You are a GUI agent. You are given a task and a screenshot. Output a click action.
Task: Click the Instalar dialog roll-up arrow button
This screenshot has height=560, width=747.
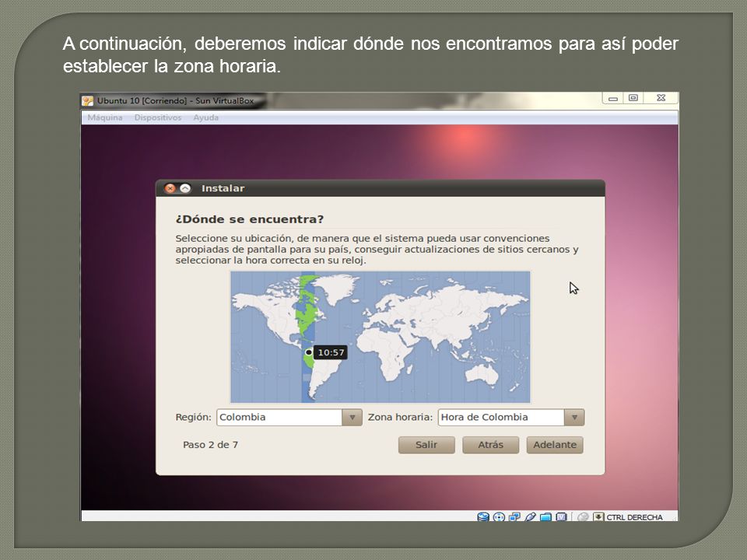185,188
